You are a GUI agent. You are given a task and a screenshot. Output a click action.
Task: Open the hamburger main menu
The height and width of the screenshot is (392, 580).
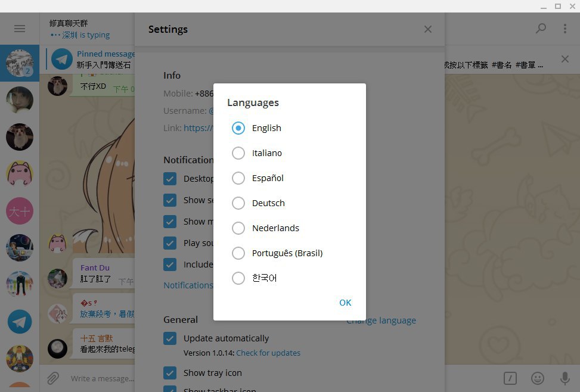[x=20, y=29]
